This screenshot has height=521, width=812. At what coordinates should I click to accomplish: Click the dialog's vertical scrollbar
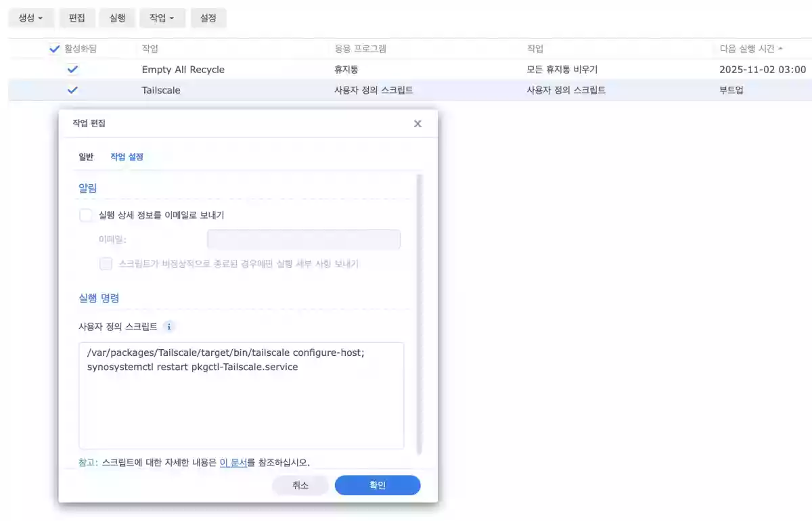tap(419, 311)
